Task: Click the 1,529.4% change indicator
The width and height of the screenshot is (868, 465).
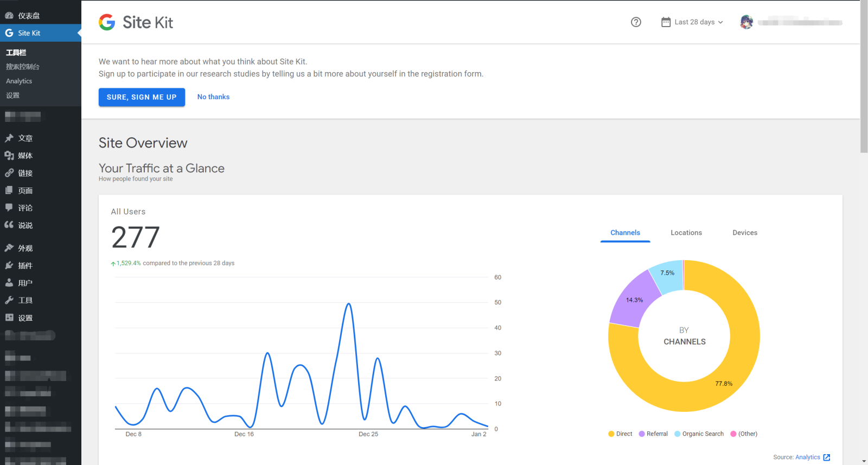Action: pyautogui.click(x=126, y=263)
